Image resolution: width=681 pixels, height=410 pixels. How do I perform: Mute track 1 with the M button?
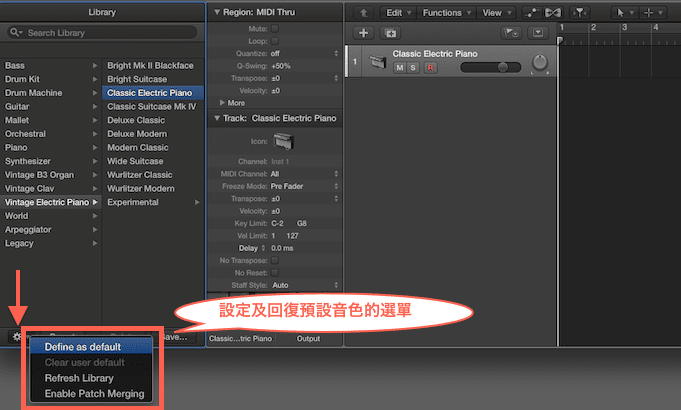click(400, 68)
